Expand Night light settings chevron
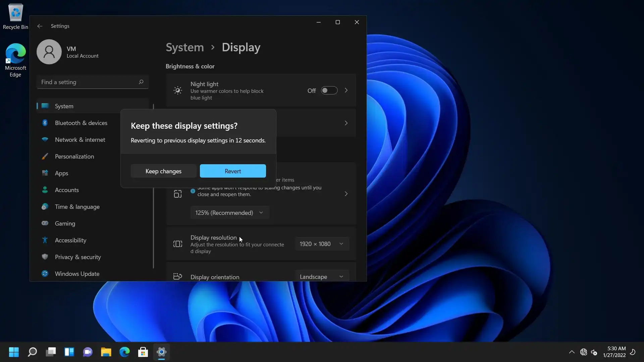The height and width of the screenshot is (362, 644). (x=346, y=90)
